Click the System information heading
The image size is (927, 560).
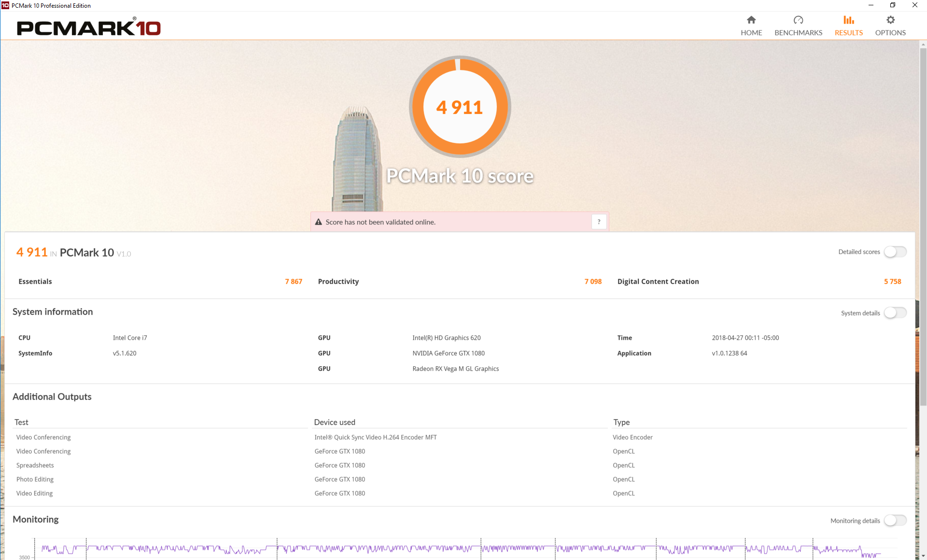pyautogui.click(x=53, y=312)
